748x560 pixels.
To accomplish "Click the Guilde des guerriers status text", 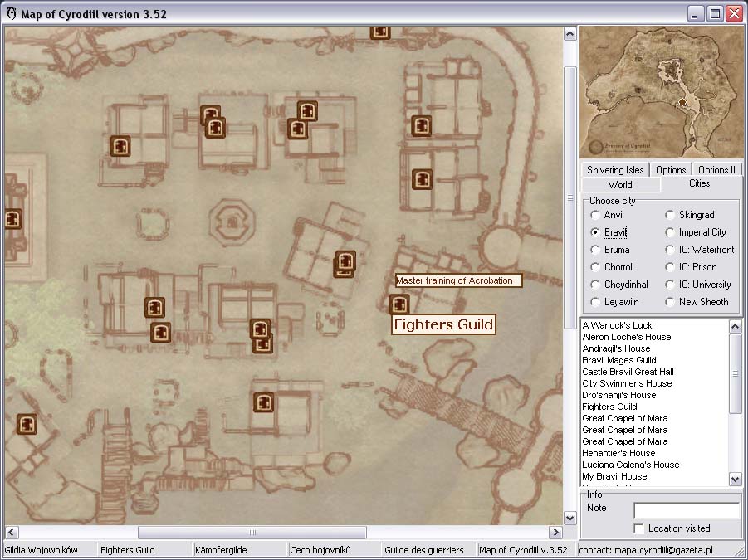I will click(x=423, y=550).
